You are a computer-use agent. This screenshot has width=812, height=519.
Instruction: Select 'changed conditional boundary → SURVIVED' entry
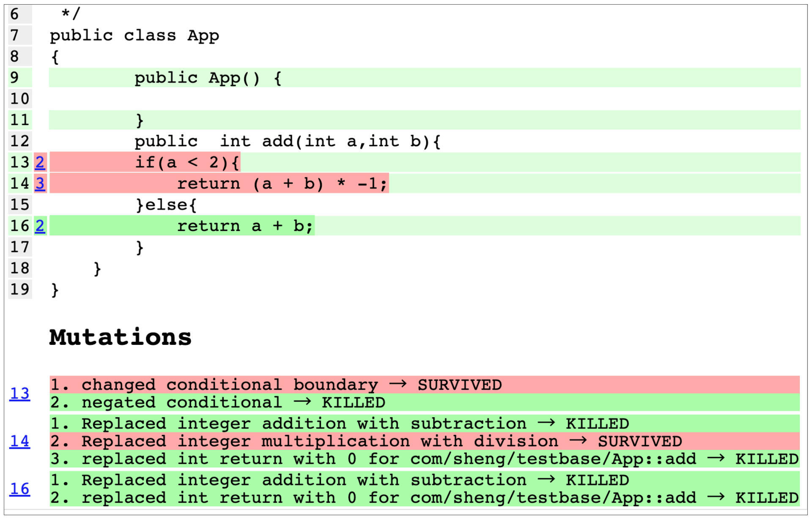click(x=424, y=385)
